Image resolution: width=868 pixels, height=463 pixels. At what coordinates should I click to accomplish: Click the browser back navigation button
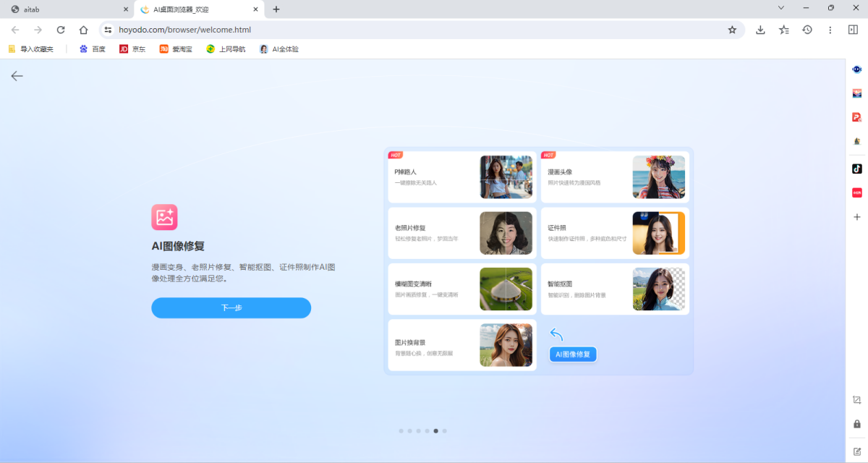pos(15,30)
